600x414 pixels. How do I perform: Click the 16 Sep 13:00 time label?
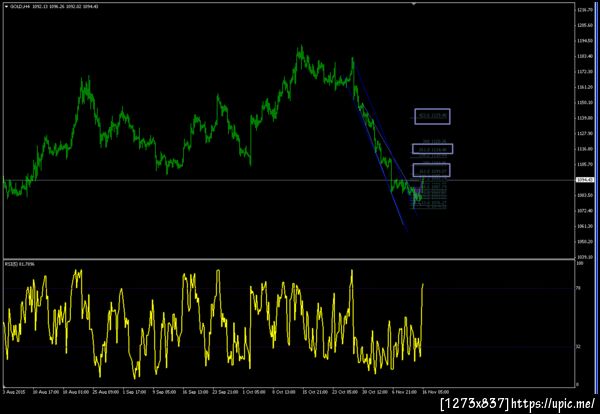195,392
